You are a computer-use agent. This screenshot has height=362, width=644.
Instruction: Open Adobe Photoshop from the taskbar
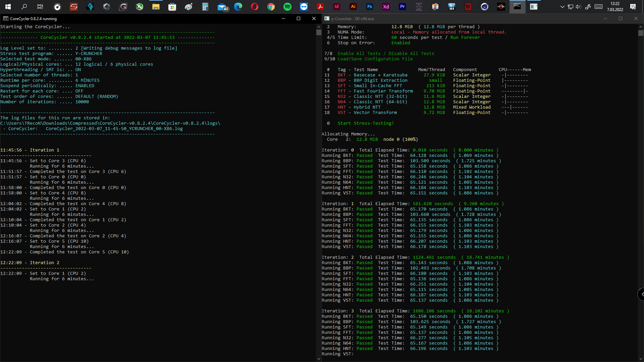(370, 7)
